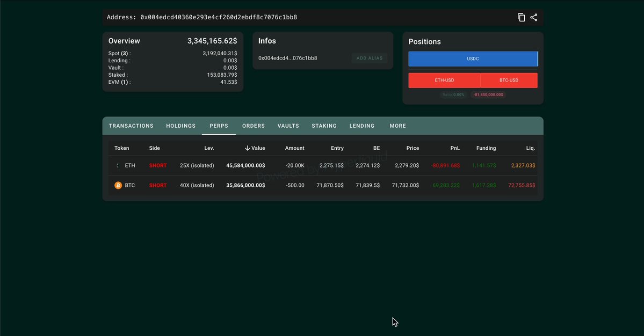Sort positions by Side column header
The image size is (644, 336).
(x=155, y=148)
